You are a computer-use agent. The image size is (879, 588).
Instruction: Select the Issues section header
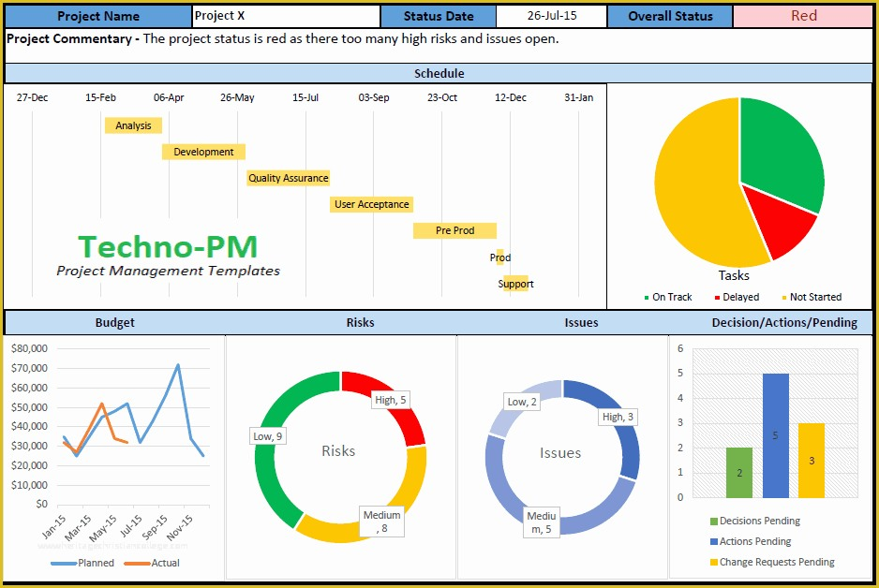(x=580, y=322)
